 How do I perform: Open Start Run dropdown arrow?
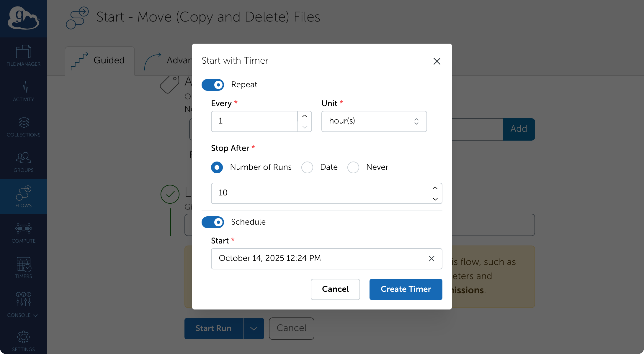pos(254,328)
